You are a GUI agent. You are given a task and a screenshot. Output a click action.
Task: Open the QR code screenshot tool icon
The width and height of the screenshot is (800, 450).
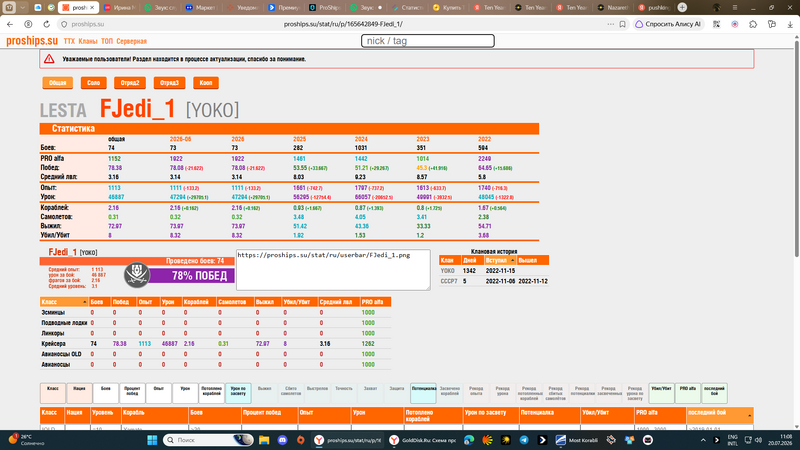pyautogui.click(x=716, y=24)
